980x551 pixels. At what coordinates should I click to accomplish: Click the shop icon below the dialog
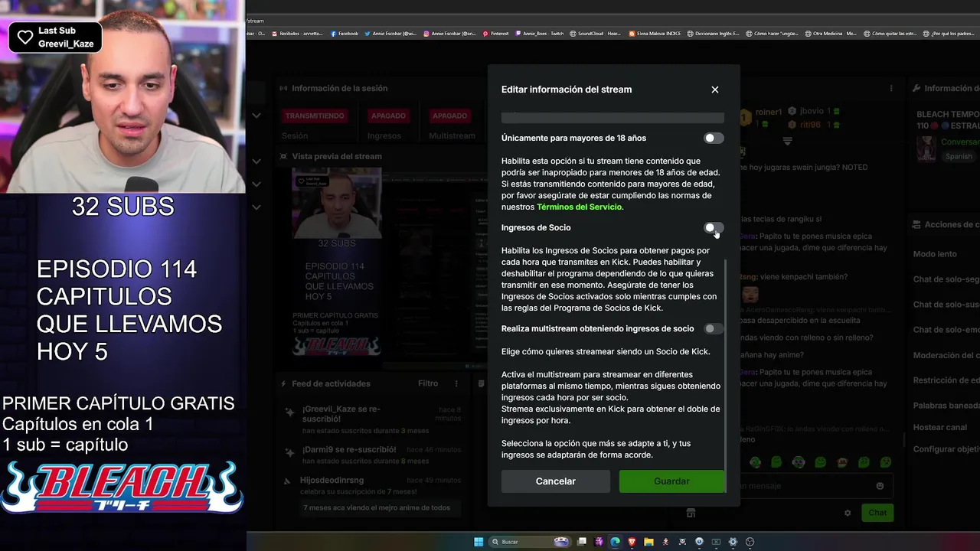point(691,513)
